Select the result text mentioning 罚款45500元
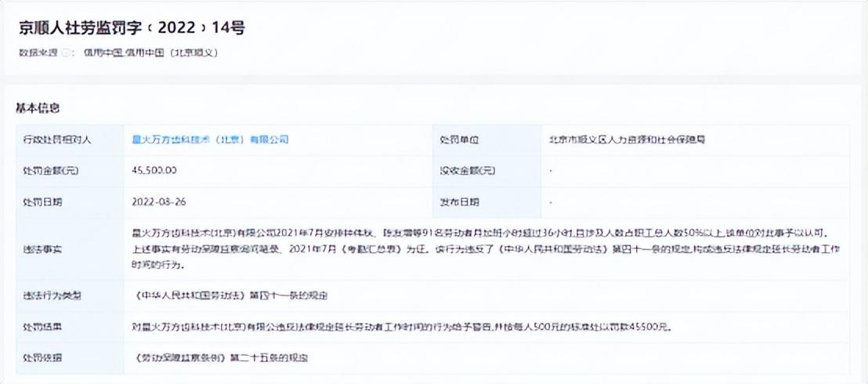 [x=403, y=327]
